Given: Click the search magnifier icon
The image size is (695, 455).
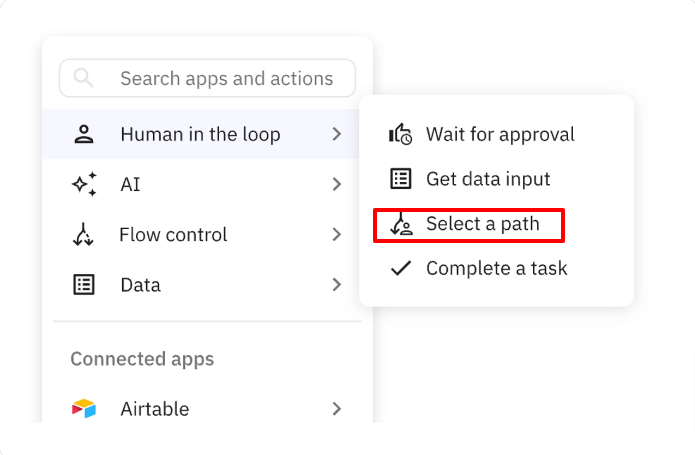Looking at the screenshot, I should point(83,78).
